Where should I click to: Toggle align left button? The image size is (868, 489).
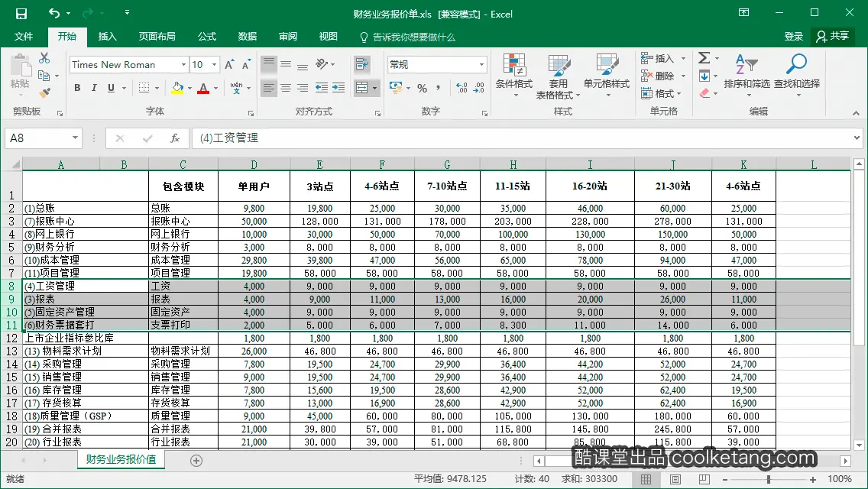[268, 88]
